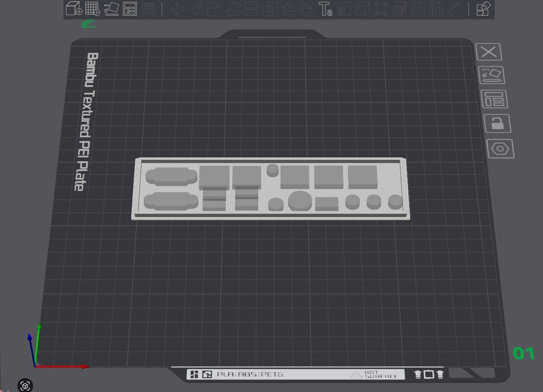The image size is (543, 392).
Task: Select the Scale gizmo tool
Action: click(x=214, y=9)
